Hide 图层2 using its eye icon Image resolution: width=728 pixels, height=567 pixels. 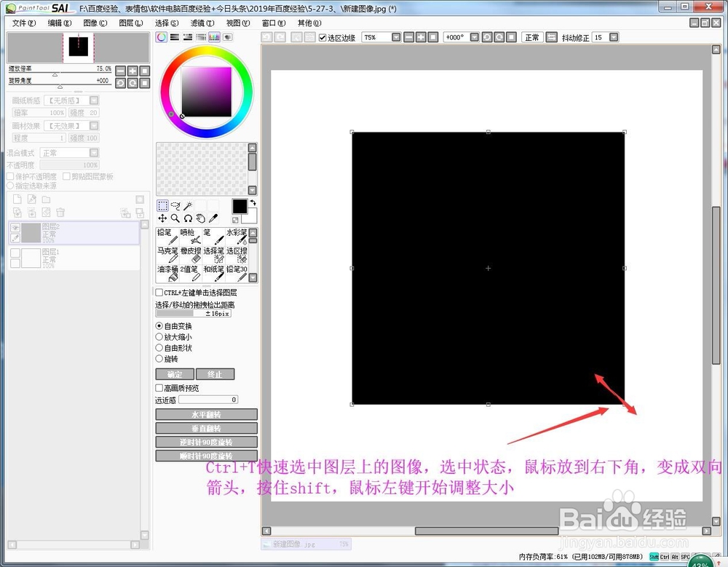coord(15,228)
